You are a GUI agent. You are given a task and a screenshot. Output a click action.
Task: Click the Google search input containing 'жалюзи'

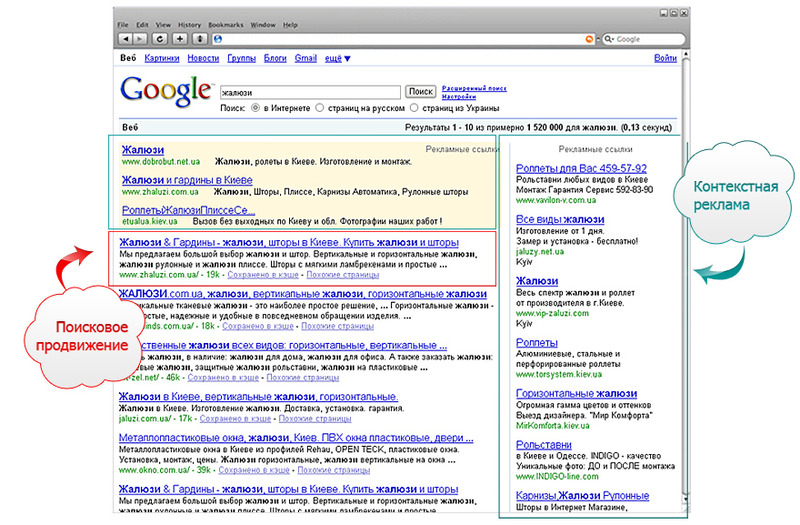(x=310, y=91)
